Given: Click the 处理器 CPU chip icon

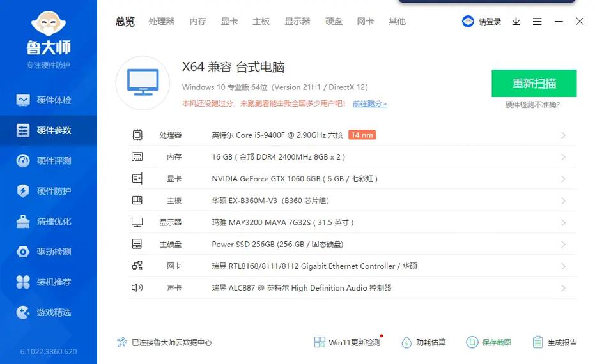Looking at the screenshot, I should coord(137,135).
